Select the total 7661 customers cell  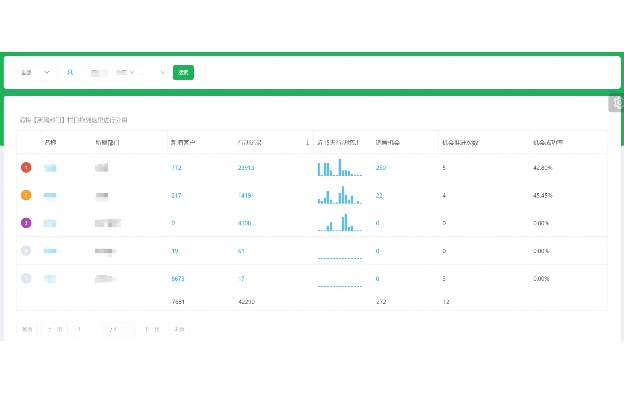pyautogui.click(x=178, y=302)
